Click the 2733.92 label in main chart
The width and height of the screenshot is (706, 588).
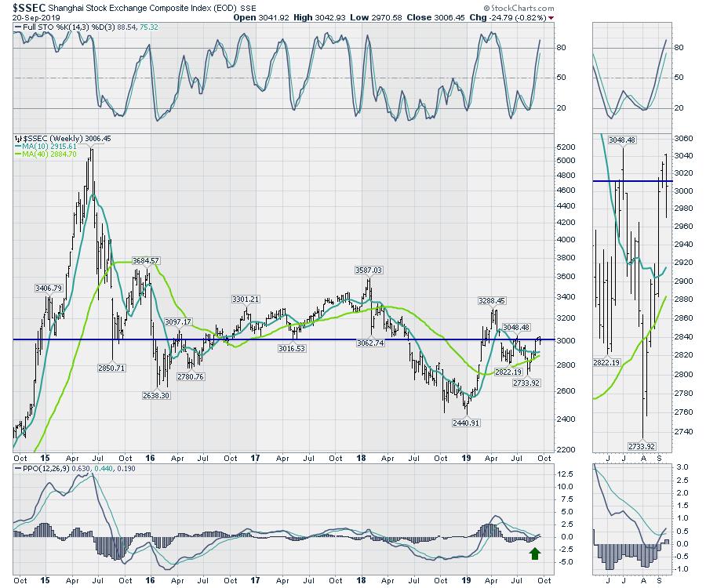click(x=526, y=383)
